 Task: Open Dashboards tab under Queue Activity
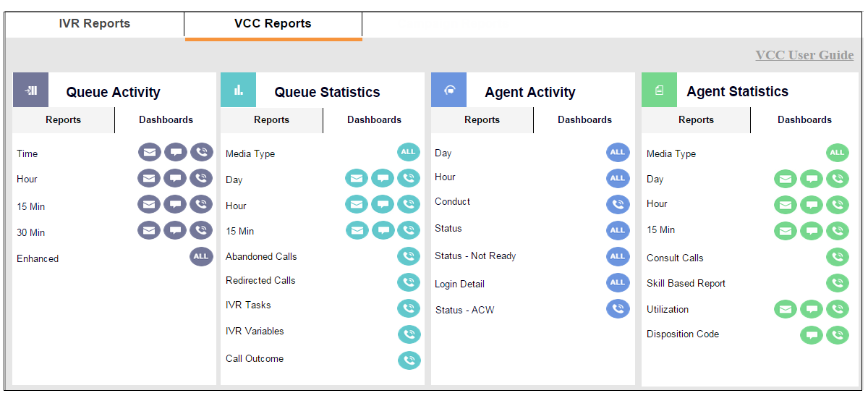tap(166, 120)
